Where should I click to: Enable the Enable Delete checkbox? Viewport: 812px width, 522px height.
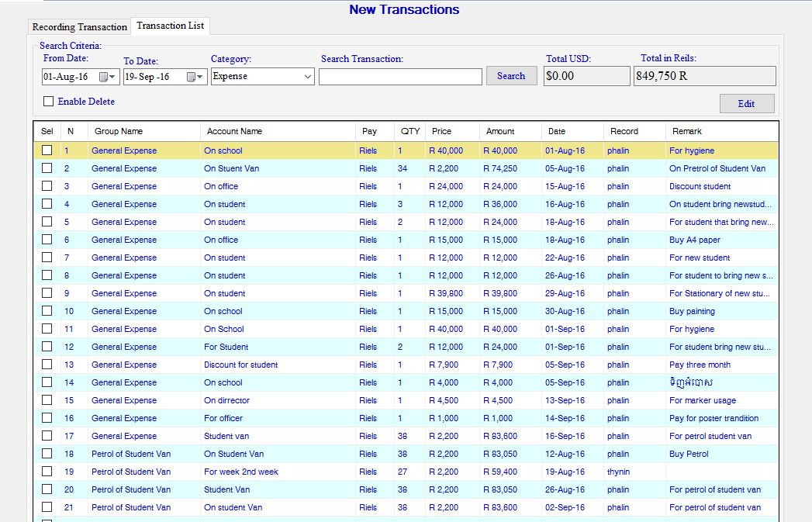pyautogui.click(x=48, y=102)
